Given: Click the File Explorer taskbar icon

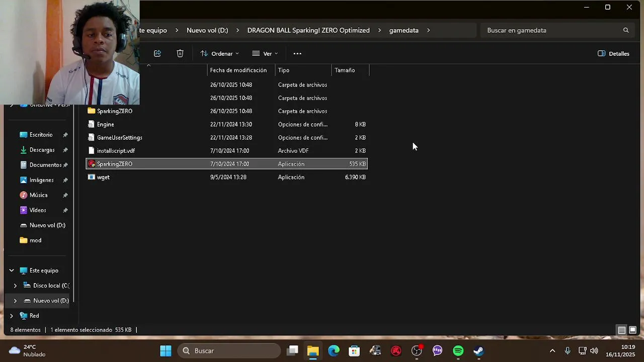Looking at the screenshot, I should 313,351.
